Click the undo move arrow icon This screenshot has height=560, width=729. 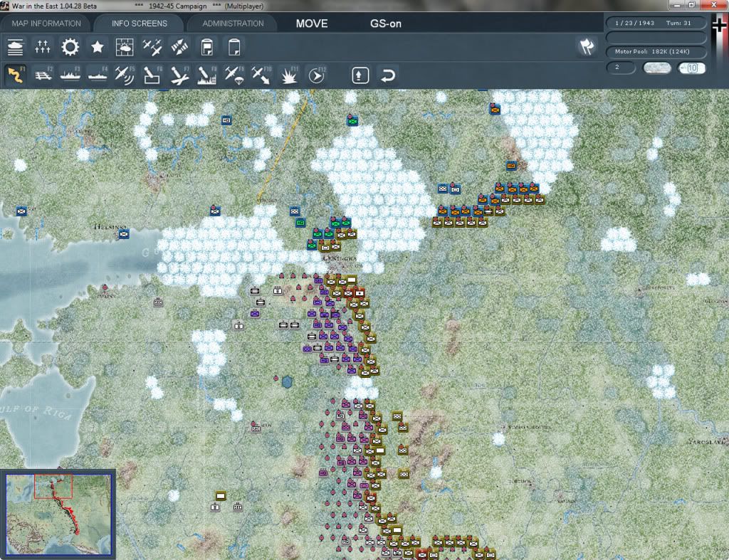(388, 75)
